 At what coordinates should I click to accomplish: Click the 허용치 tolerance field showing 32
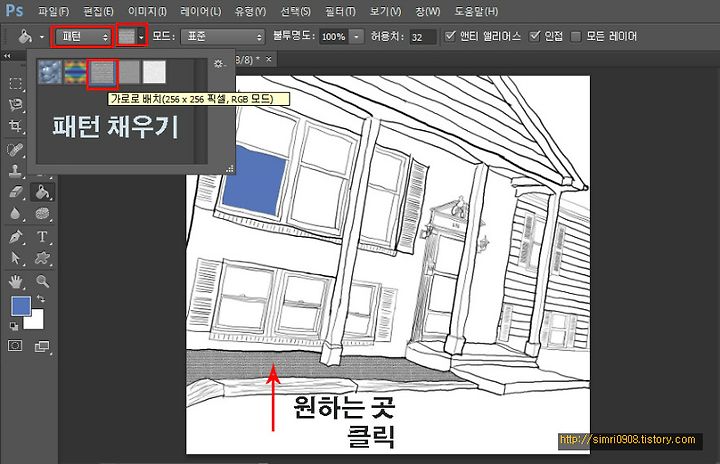422,37
